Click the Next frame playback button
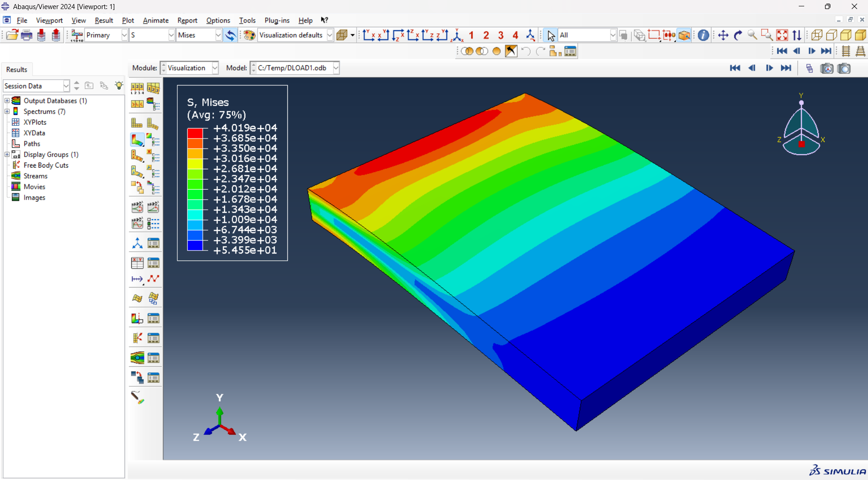The image size is (868, 480). pos(769,68)
